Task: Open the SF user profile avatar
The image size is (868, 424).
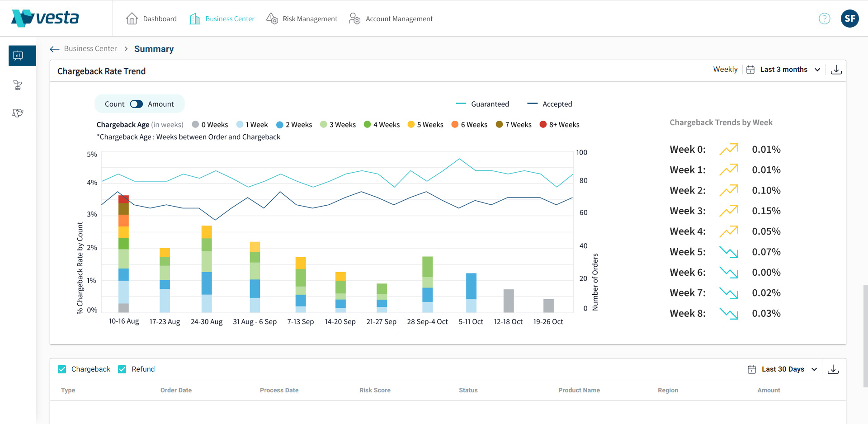Action: click(849, 19)
